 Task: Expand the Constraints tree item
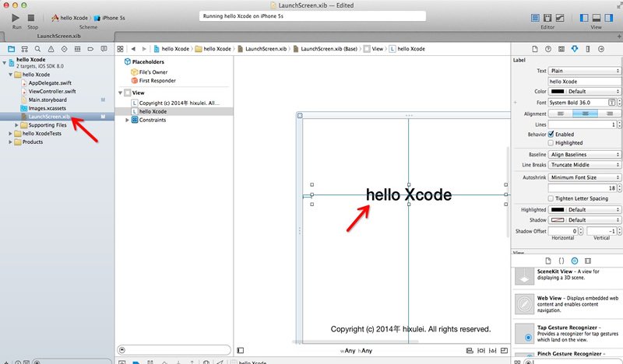pos(127,120)
